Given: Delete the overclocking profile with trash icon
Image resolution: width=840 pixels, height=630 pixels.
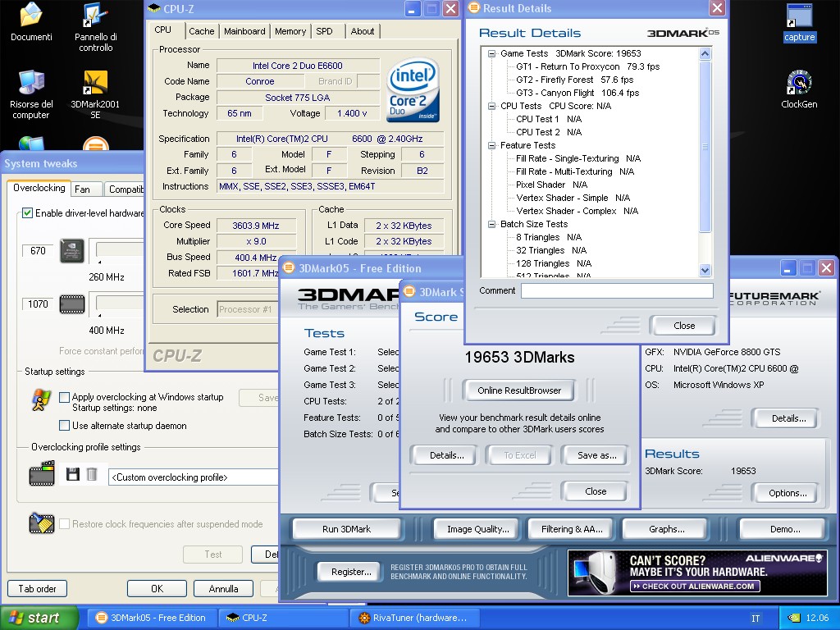Looking at the screenshot, I should coord(92,473).
